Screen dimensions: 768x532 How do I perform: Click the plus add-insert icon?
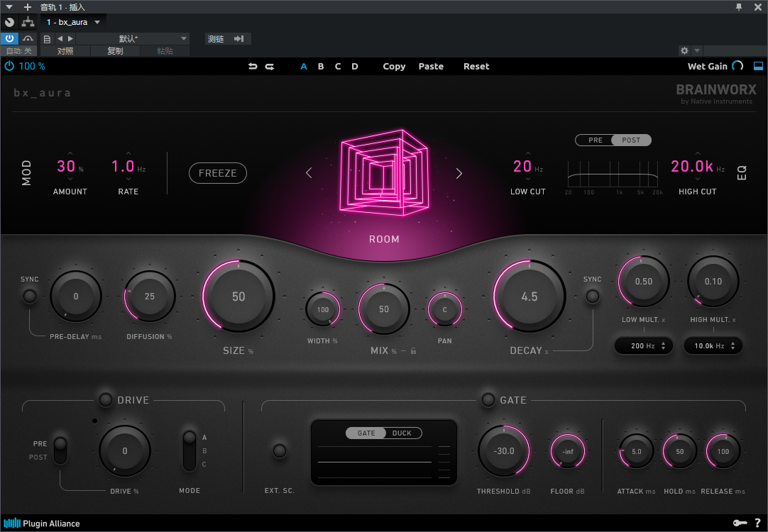[x=28, y=7]
